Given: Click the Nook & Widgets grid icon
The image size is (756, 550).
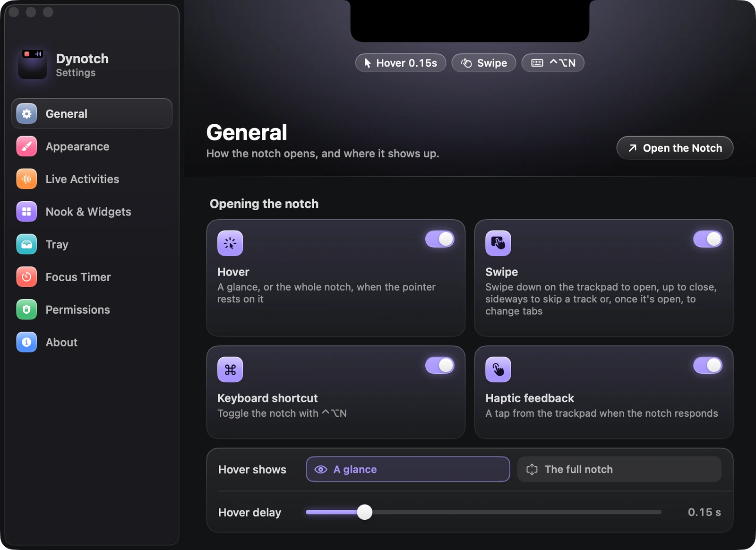Looking at the screenshot, I should click(x=26, y=212).
